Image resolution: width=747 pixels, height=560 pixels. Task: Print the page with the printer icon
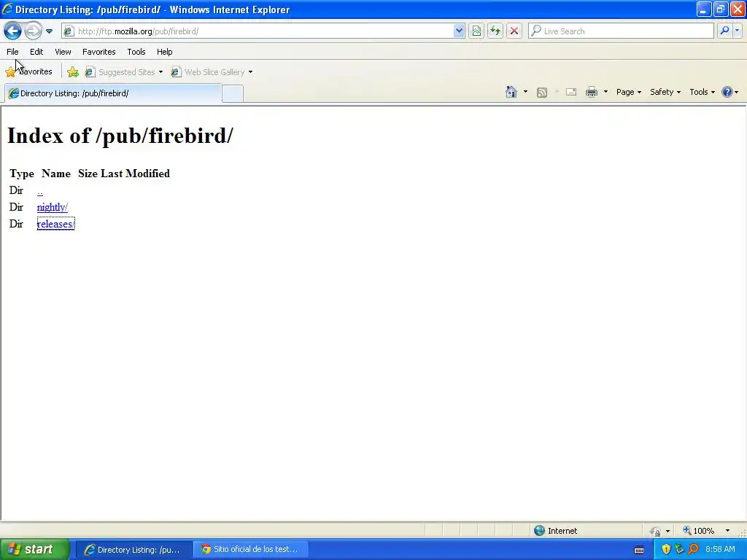tap(591, 92)
